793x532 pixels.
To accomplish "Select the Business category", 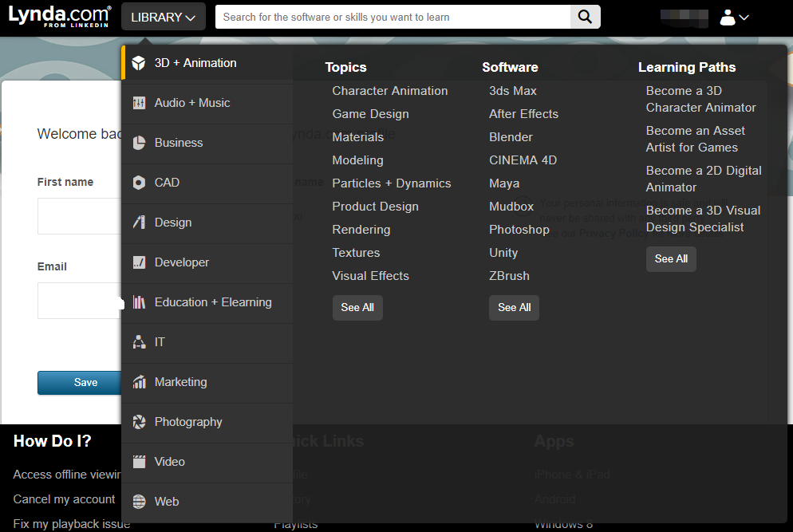I will pos(207,143).
